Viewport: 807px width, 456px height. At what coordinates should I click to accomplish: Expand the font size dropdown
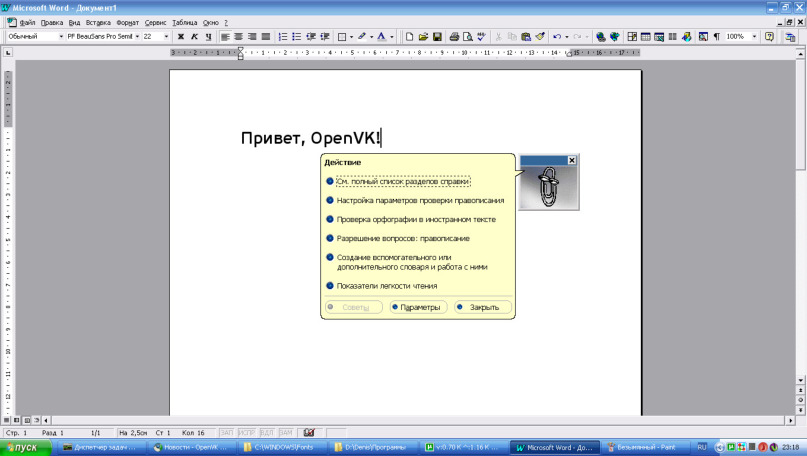(x=166, y=37)
